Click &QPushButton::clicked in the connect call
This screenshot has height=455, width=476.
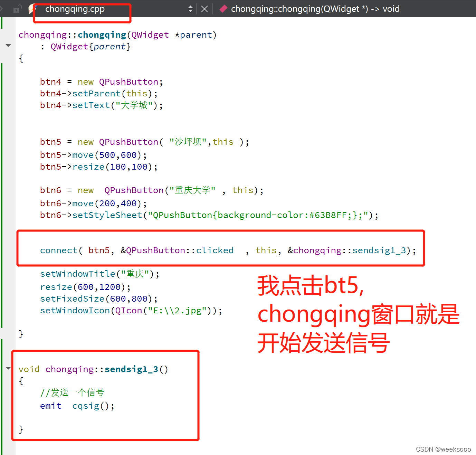[x=177, y=250]
